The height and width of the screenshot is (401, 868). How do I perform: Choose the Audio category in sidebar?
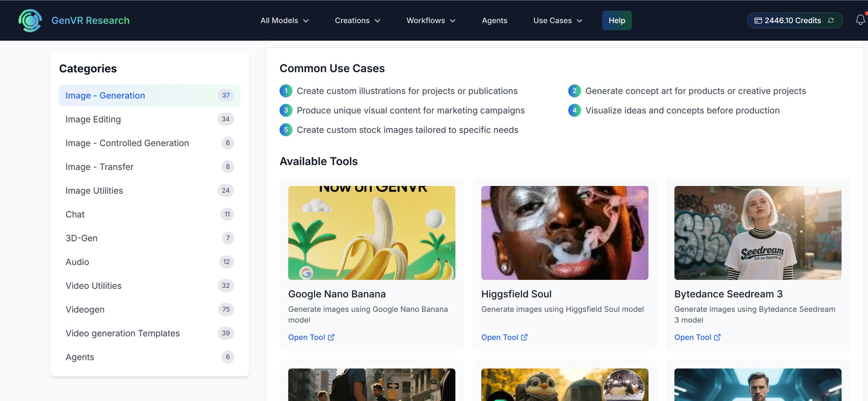[78, 262]
